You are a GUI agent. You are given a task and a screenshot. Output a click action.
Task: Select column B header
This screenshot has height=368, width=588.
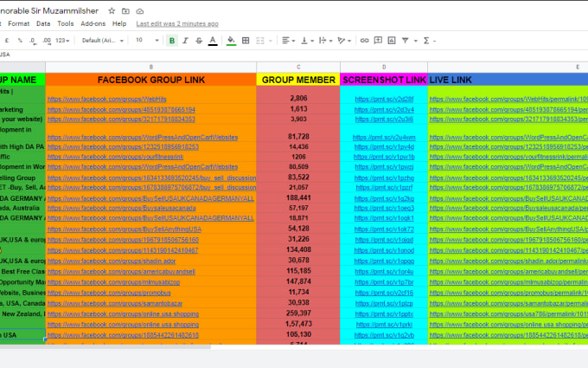151,67
